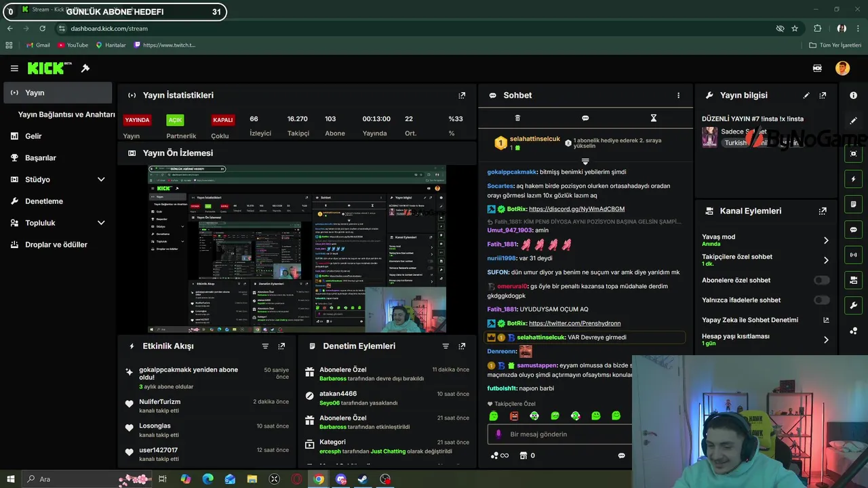Click the chat icon in right sidebar
868x488 pixels.
point(853,229)
